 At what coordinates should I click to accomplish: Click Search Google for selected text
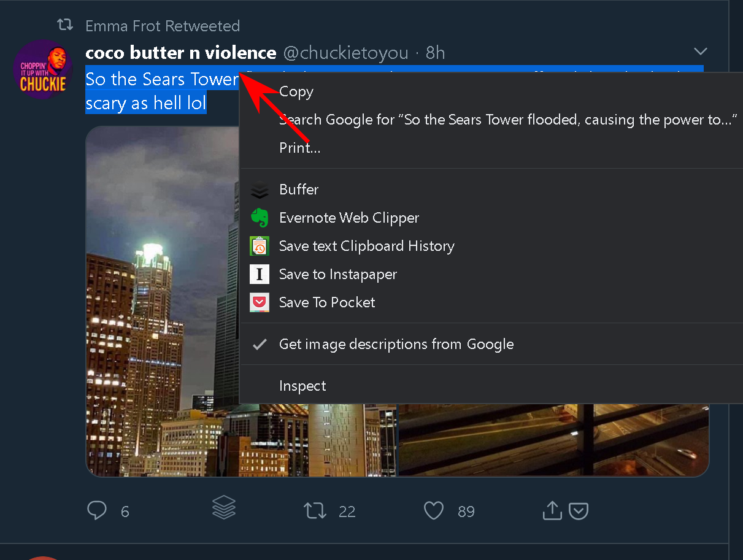pos(507,120)
